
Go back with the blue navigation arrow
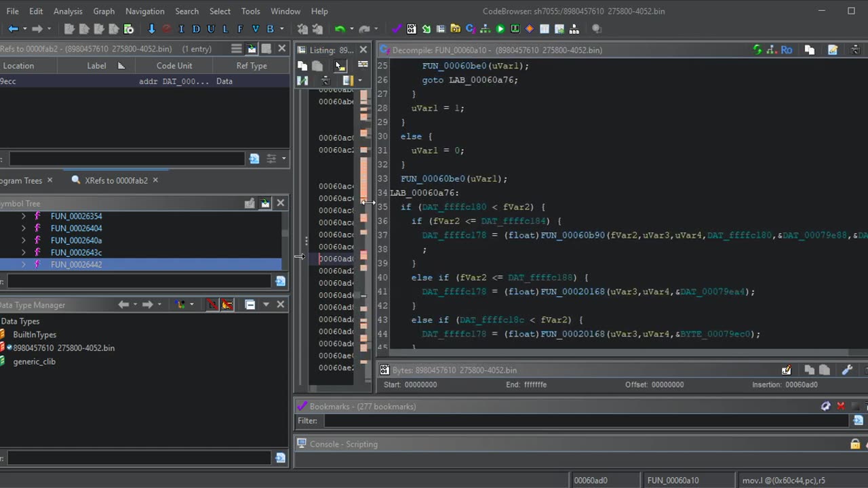point(13,28)
